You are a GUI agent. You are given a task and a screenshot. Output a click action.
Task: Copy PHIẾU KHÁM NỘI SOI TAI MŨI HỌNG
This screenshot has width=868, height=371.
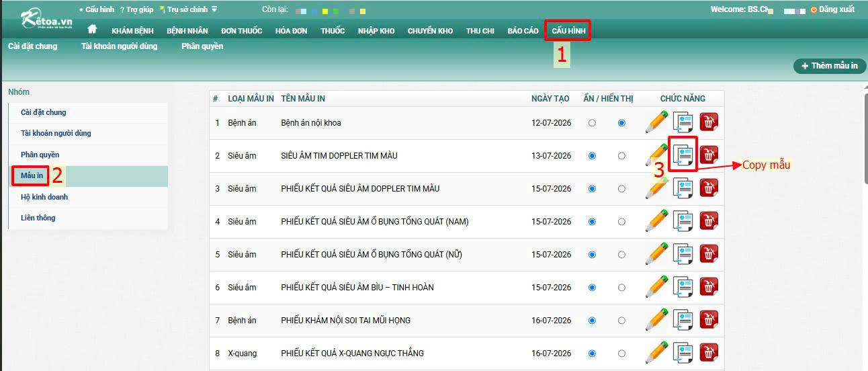683,320
